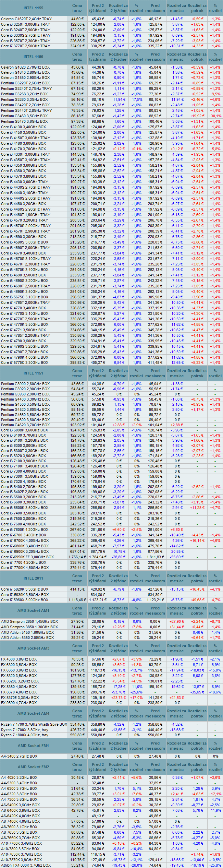Image resolution: width=223 pixels, height=868 pixels.
Task: Select the AMD Socket AM1 header
Action: (34, 610)
